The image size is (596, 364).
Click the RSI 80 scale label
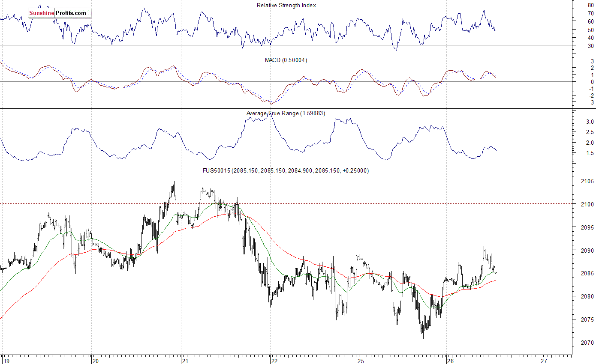591,6
